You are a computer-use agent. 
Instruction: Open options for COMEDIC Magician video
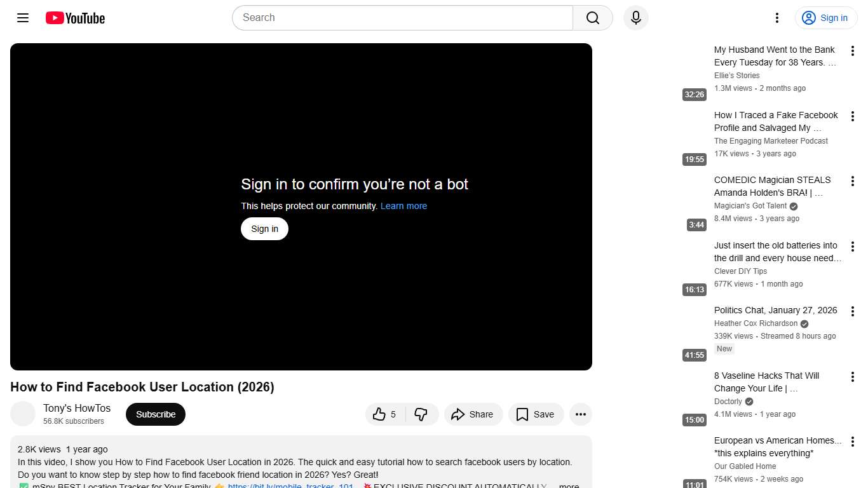853,181
